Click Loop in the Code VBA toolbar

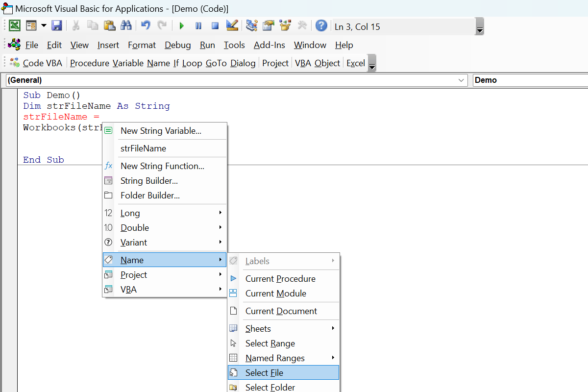192,63
